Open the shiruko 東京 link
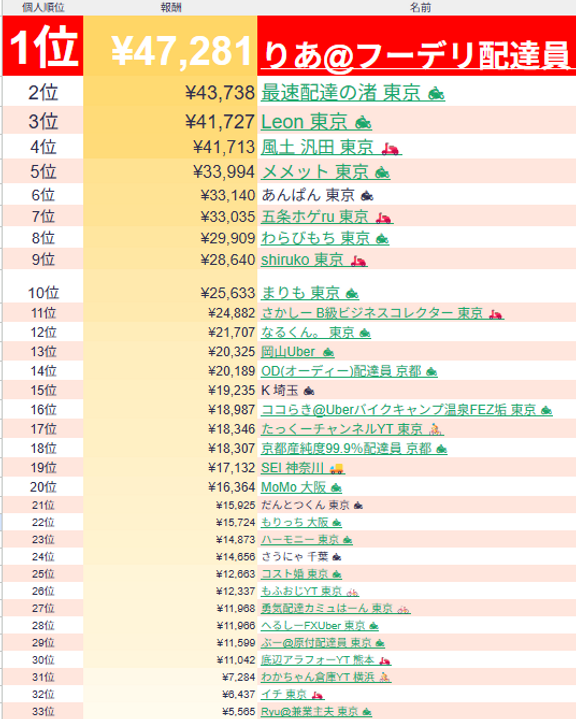This screenshot has height=719, width=576. tap(314, 260)
